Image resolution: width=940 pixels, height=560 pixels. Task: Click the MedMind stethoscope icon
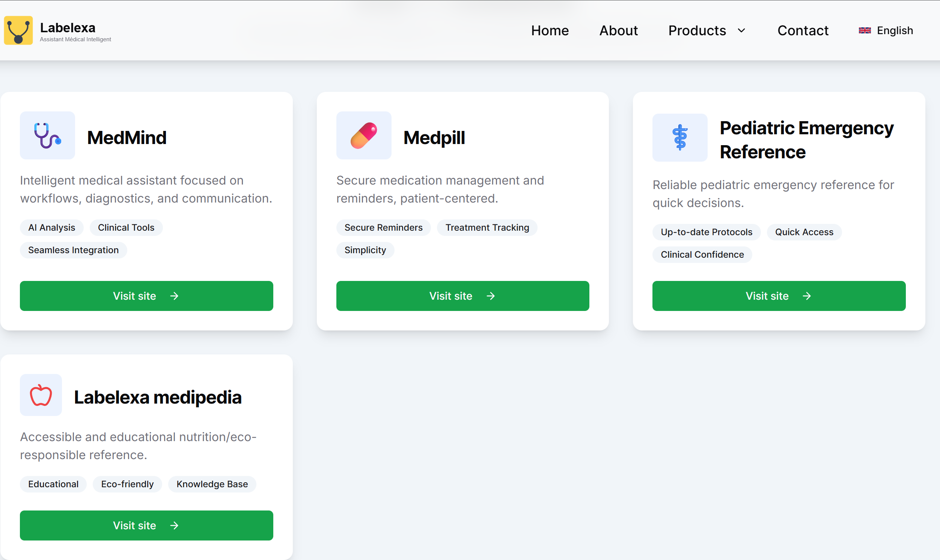[x=47, y=135]
